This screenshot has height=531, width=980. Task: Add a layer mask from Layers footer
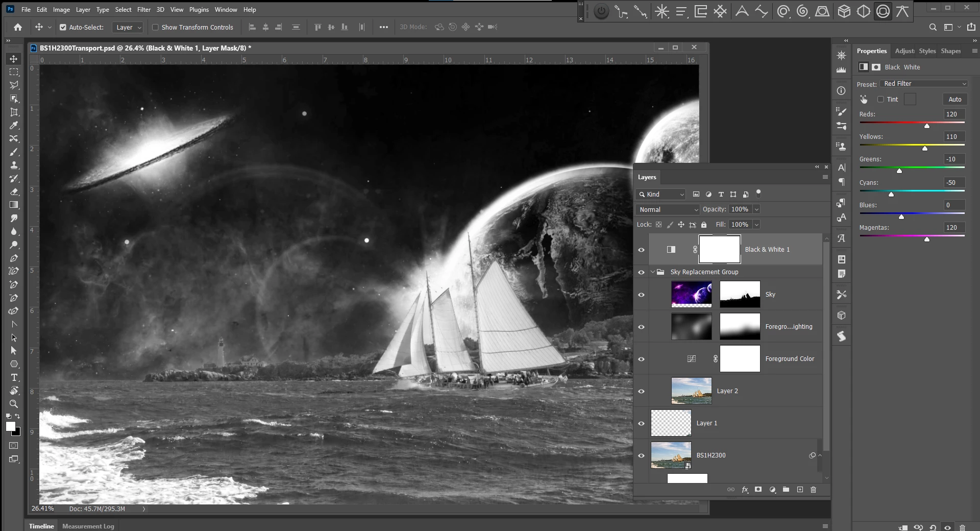[758, 490]
